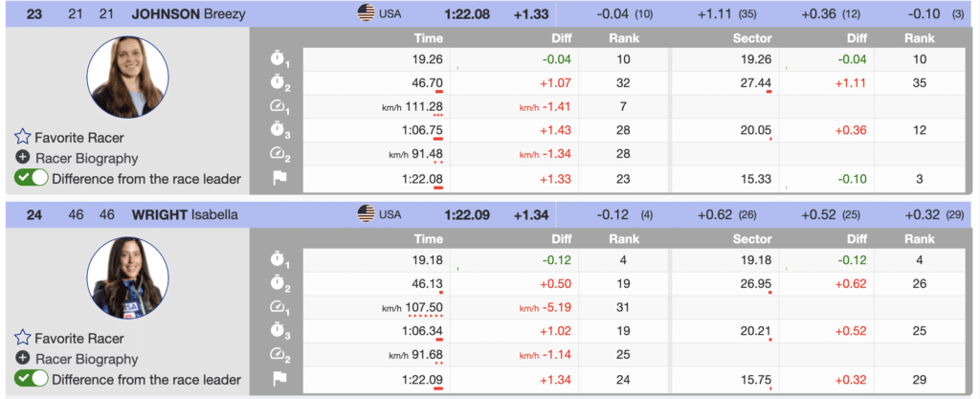Toggle Johnson's Difference from the race leader switch
980x399 pixels.
click(32, 178)
